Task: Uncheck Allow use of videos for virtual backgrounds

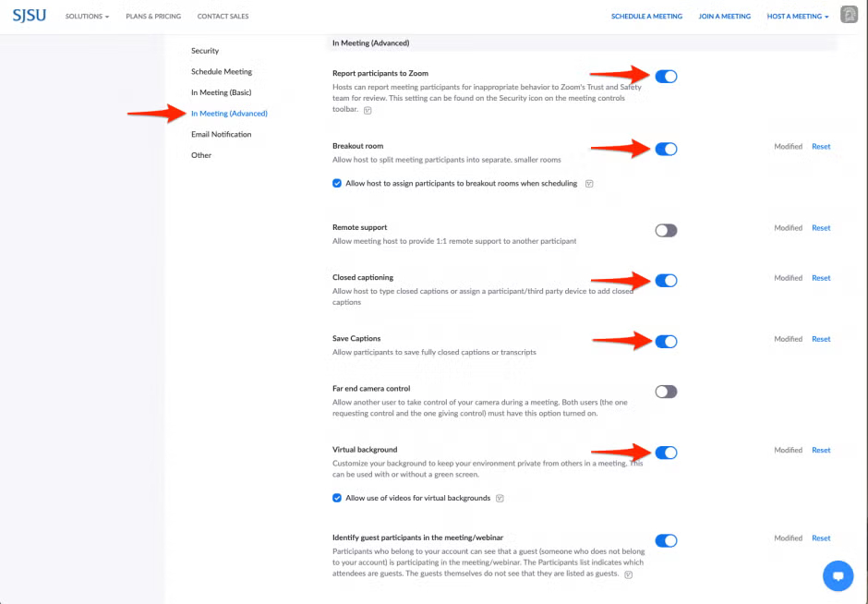Action: (x=337, y=498)
